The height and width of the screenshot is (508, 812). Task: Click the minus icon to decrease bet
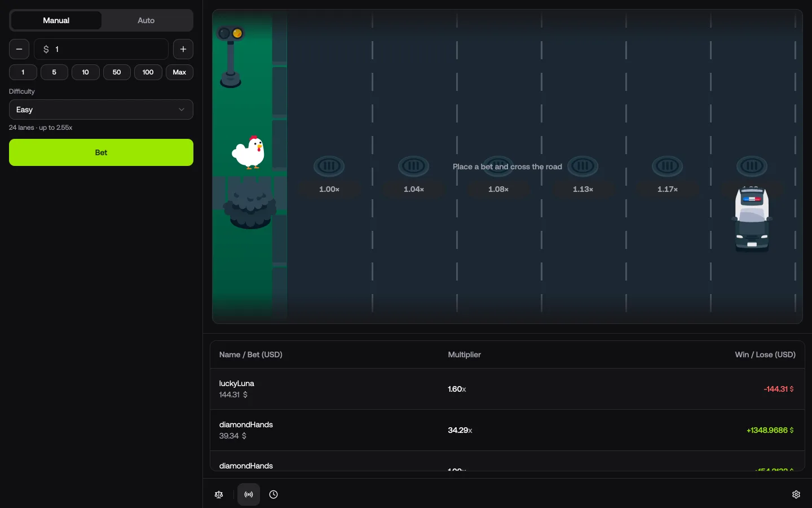[19, 49]
